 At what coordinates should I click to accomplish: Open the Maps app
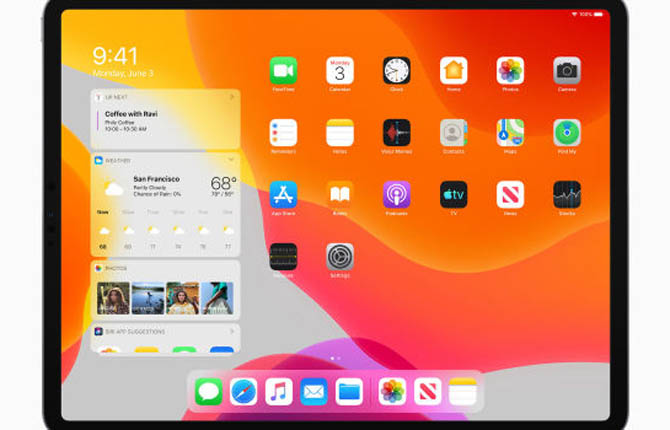pyautogui.click(x=510, y=133)
